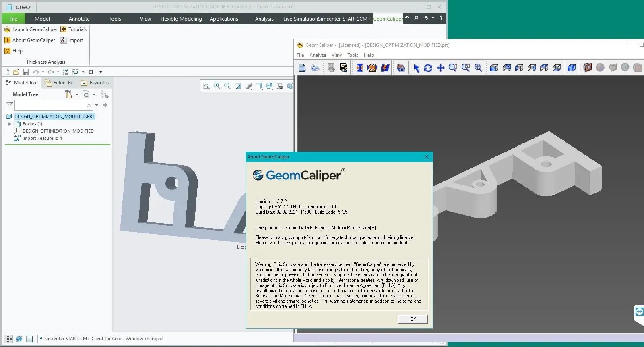644x347 pixels.
Task: Click the Undo arrow icon
Action: click(35, 72)
